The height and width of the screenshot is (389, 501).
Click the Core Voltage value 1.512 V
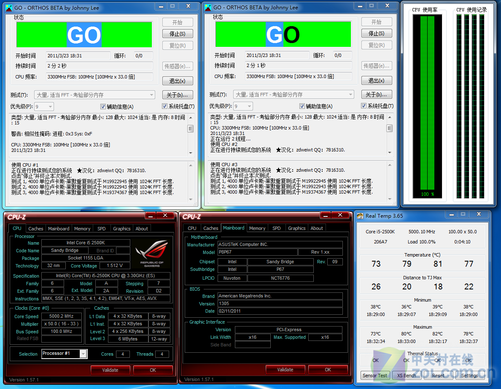tap(114, 266)
